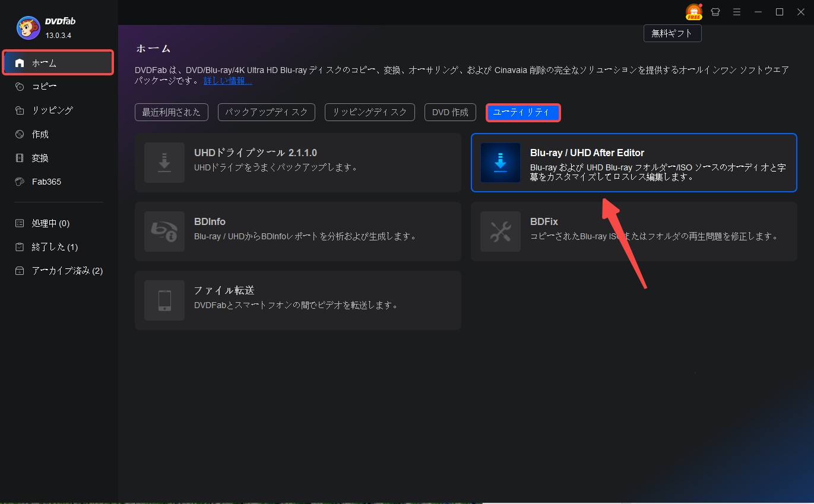
Task: Go to リッピング in the sidebar
Action: coord(52,110)
